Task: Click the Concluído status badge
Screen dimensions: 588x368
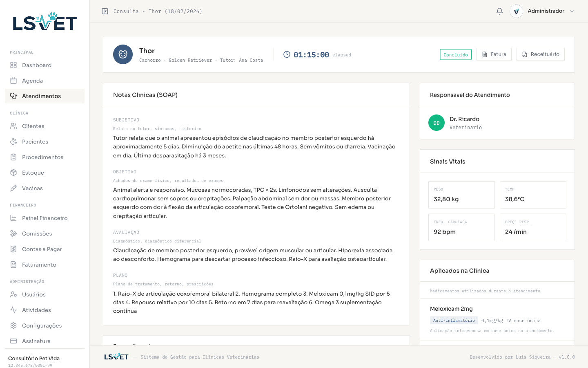Action: point(456,55)
